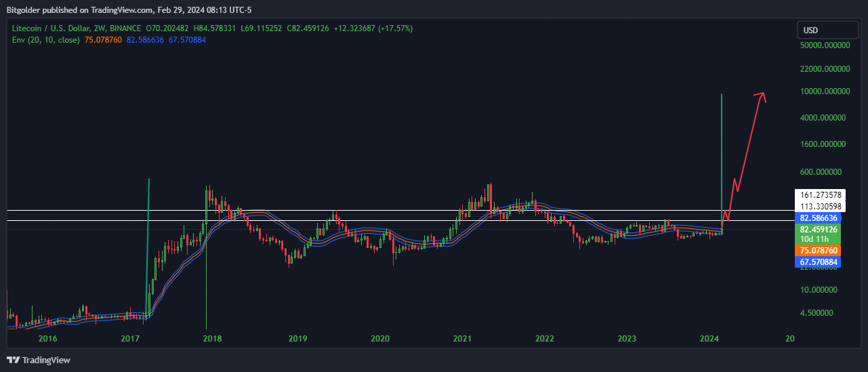Click Env legend value 82.586636 beside the indicator name

(x=146, y=40)
